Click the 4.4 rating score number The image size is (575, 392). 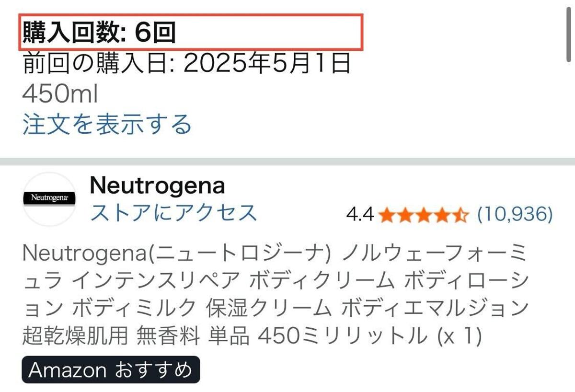coord(360,216)
